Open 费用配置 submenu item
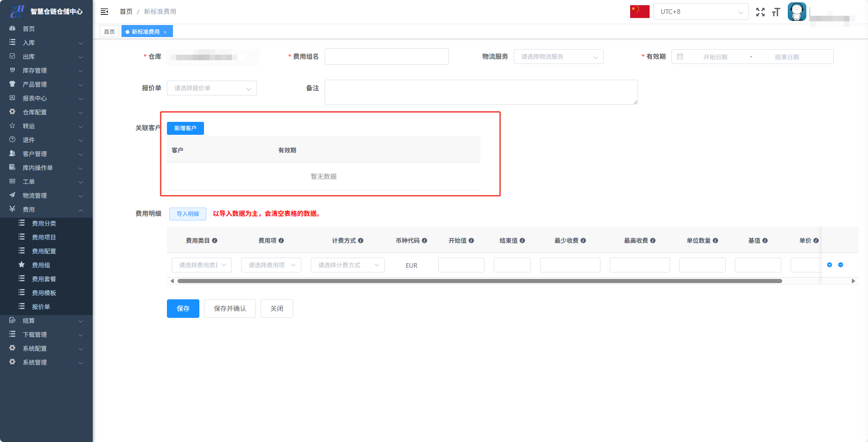The height and width of the screenshot is (442, 868). point(46,251)
